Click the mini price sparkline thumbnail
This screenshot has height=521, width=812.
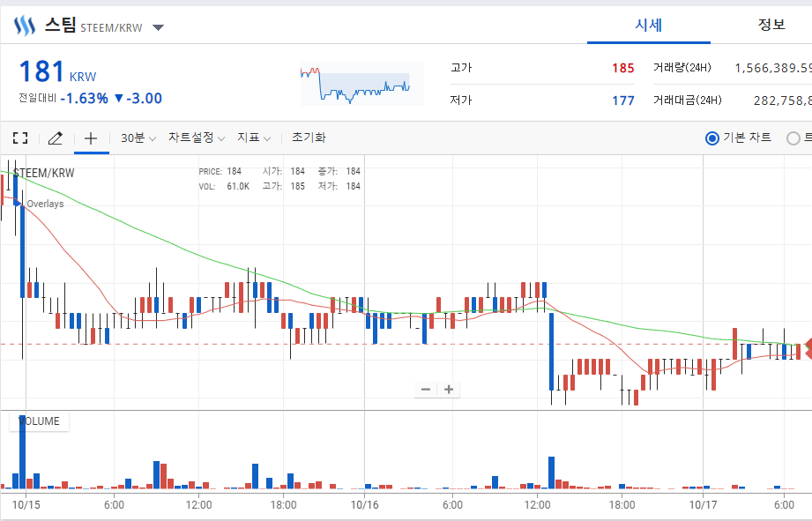point(362,84)
